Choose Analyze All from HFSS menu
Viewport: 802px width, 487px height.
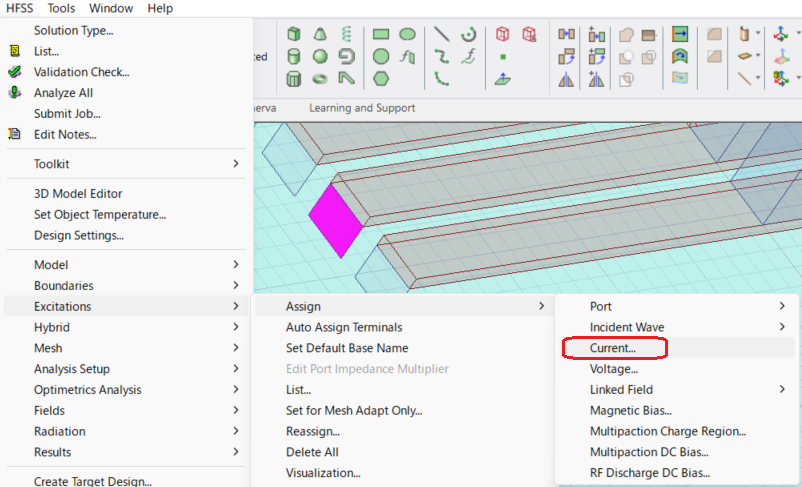pos(67,92)
